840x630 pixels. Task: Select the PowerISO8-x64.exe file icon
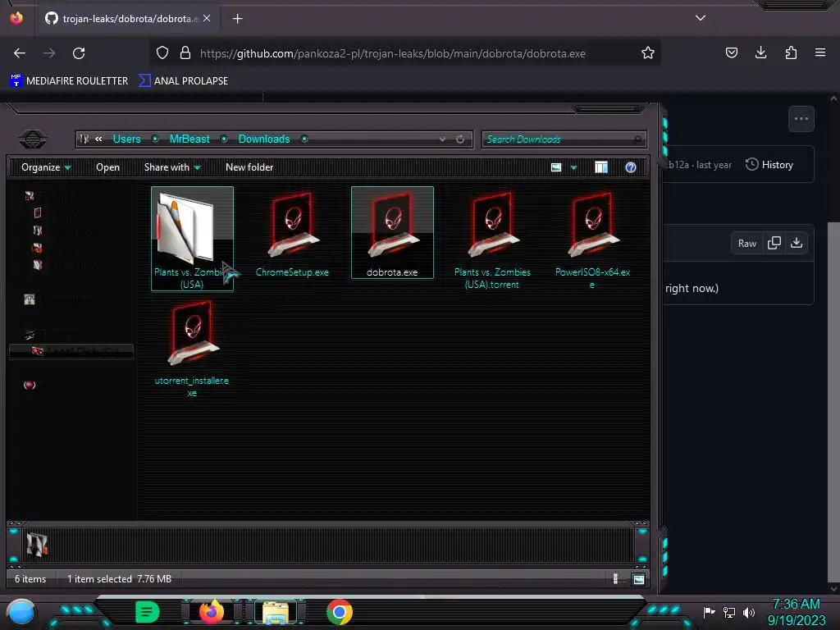tap(593, 225)
